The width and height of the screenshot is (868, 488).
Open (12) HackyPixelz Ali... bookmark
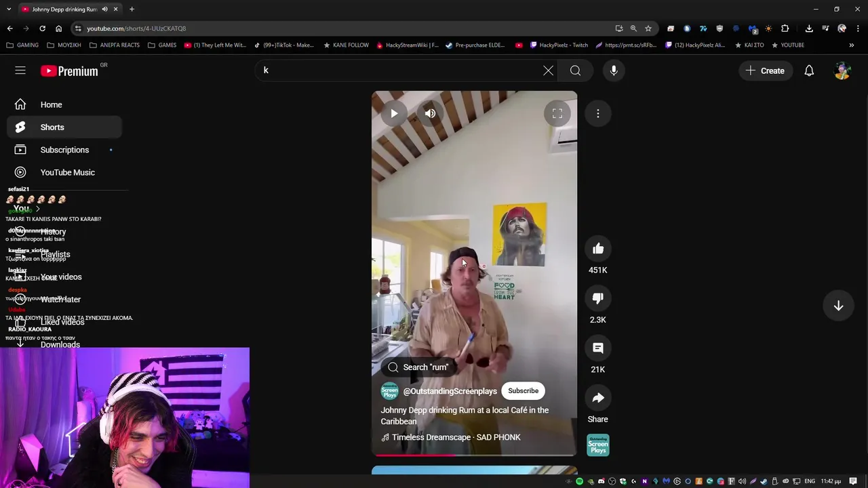pyautogui.click(x=695, y=45)
